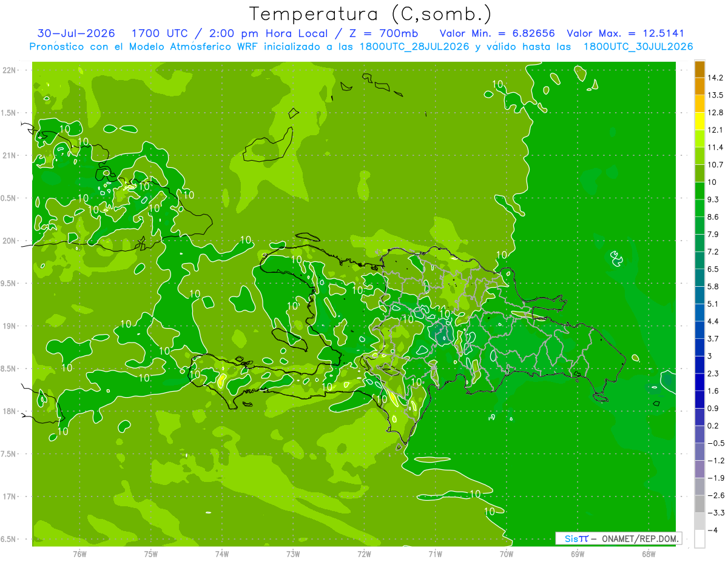The image size is (728, 562).
Task: Click the "20N" latitude axis label
Action: 9,241
